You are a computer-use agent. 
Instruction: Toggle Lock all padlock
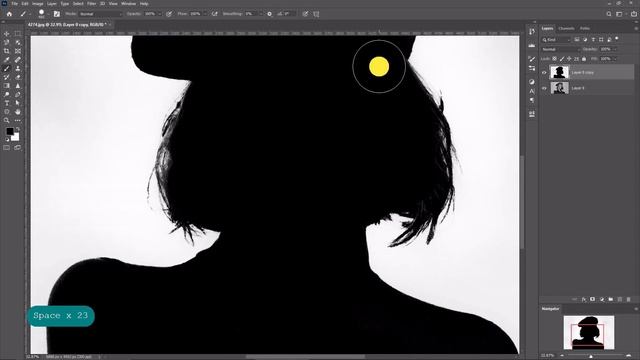(x=584, y=59)
